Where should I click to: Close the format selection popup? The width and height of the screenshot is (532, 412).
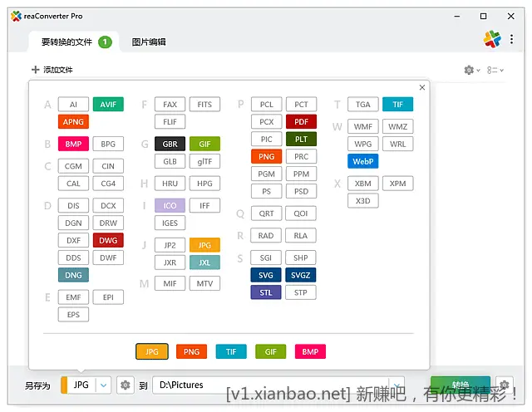click(x=422, y=87)
